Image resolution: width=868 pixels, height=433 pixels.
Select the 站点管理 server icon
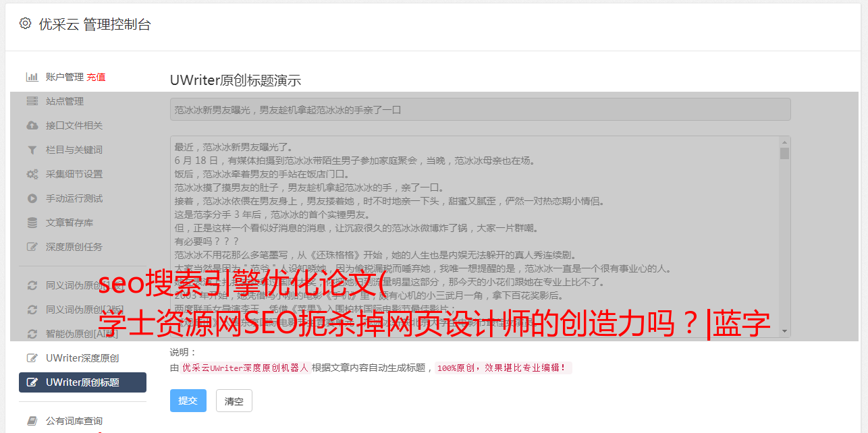point(32,101)
